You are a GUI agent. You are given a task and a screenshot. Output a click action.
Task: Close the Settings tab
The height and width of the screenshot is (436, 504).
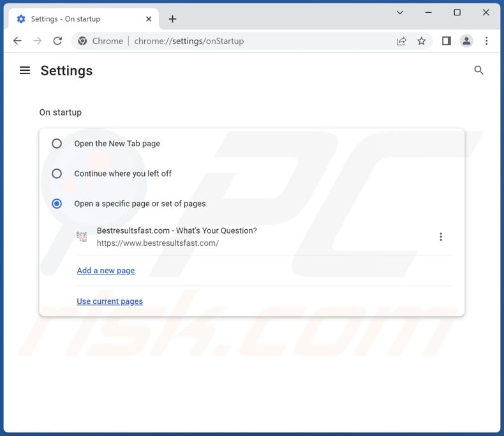(x=147, y=19)
